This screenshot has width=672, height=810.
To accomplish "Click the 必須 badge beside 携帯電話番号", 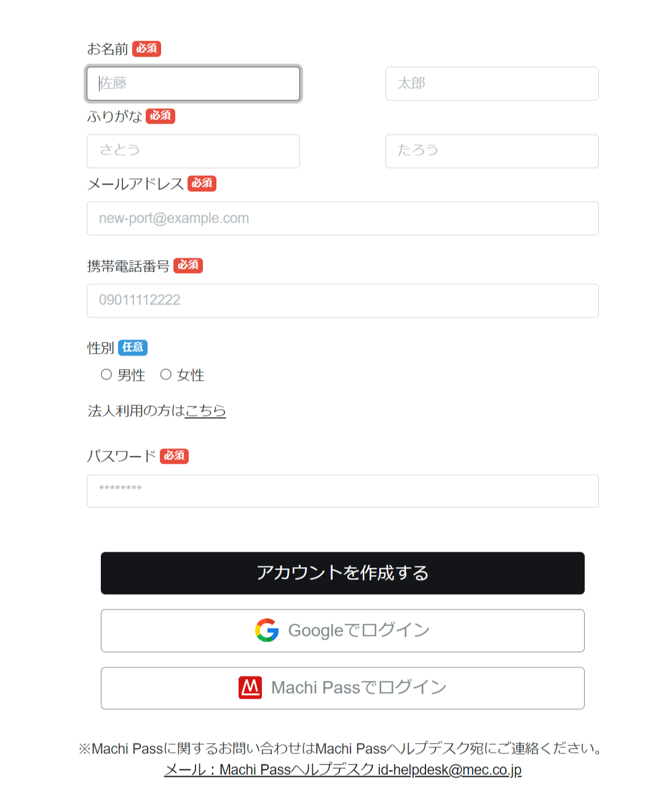I will [188, 265].
